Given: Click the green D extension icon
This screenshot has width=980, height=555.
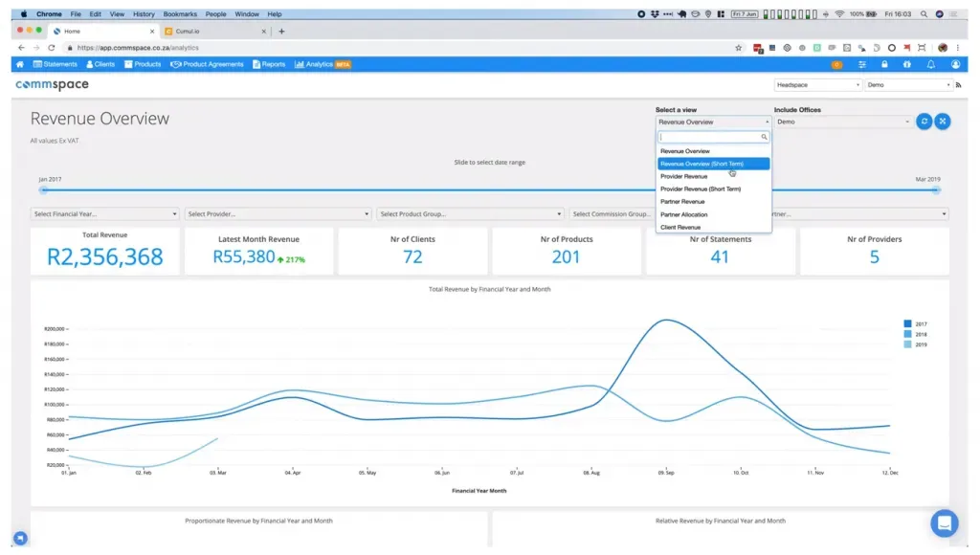Looking at the screenshot, I should pos(817,48).
